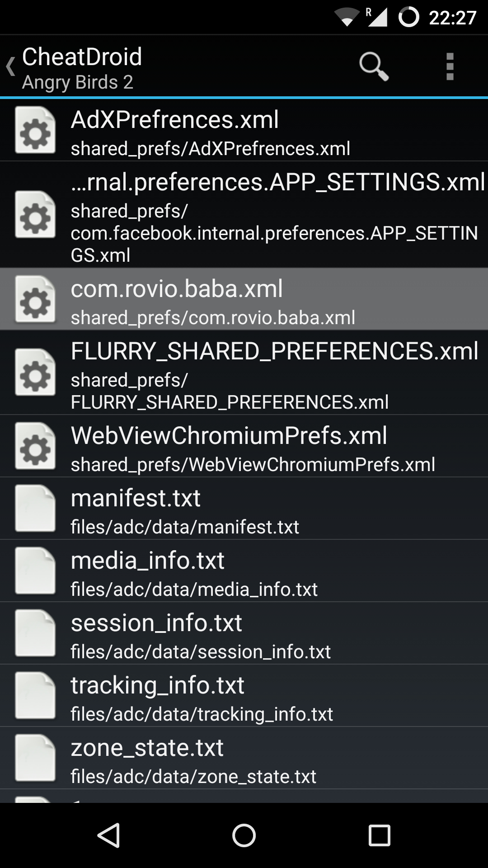Tap the gear icon beside WebViewChromiumPrefs.xml
Screen dimensions: 488x868
click(35, 446)
